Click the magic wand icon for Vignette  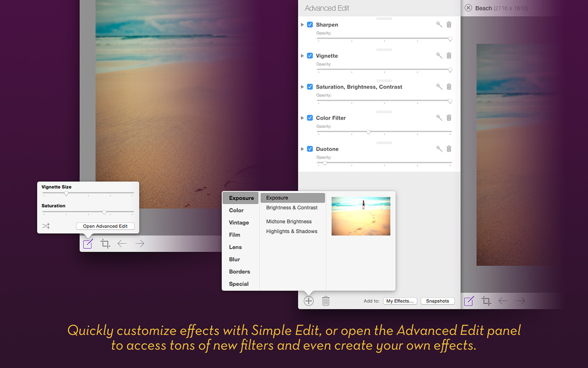(x=439, y=56)
